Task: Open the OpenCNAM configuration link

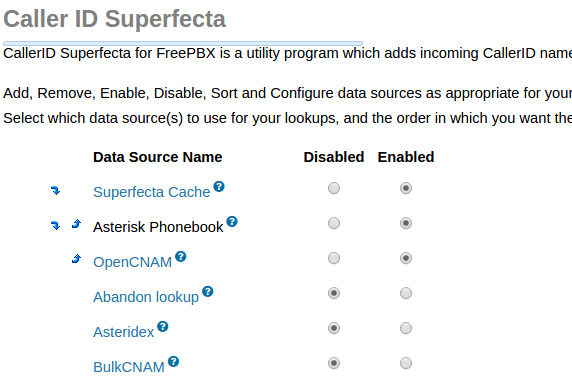Action: point(132,262)
